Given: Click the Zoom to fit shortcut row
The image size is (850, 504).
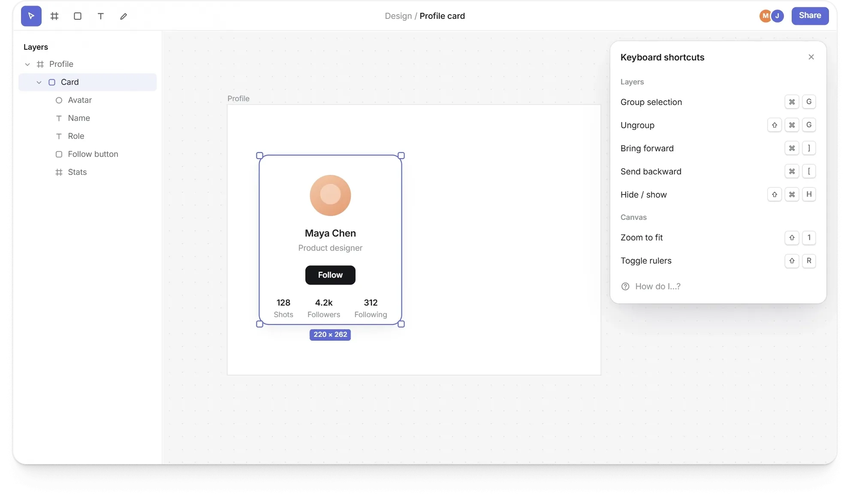Looking at the screenshot, I should pos(718,237).
